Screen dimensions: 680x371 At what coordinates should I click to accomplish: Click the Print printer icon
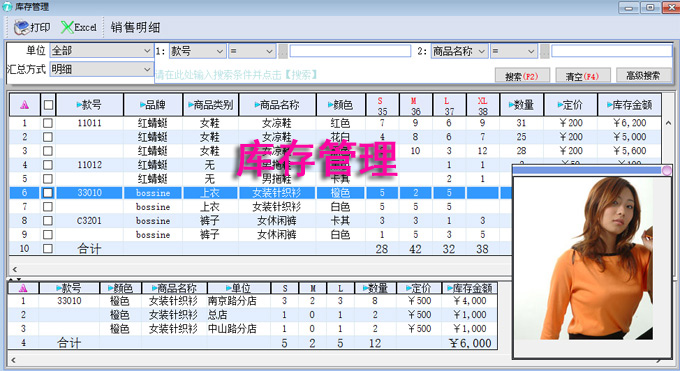tap(22, 28)
